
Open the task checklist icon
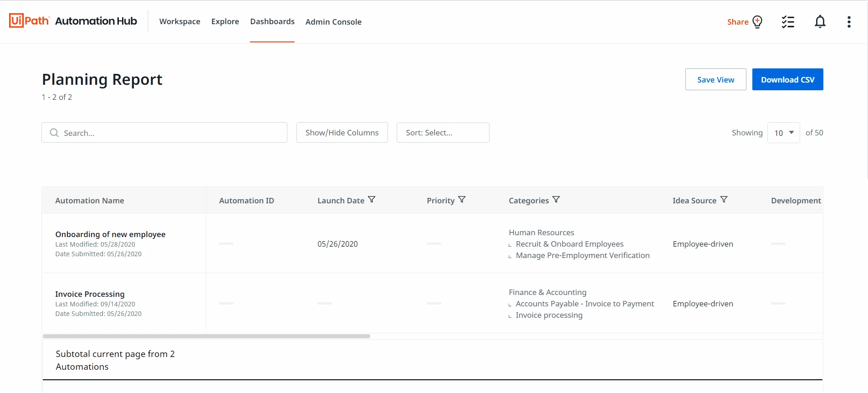(x=788, y=22)
